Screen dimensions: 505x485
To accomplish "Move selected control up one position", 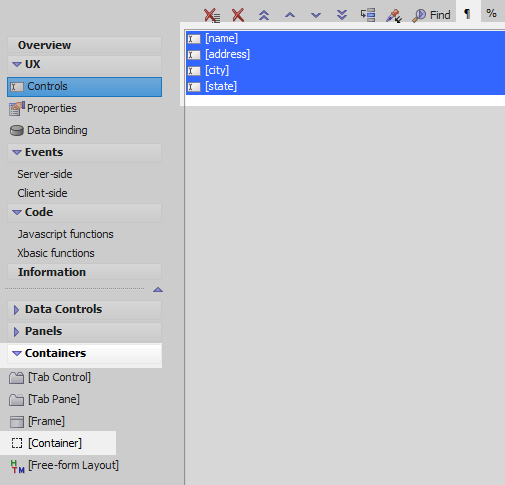I will click(x=290, y=15).
